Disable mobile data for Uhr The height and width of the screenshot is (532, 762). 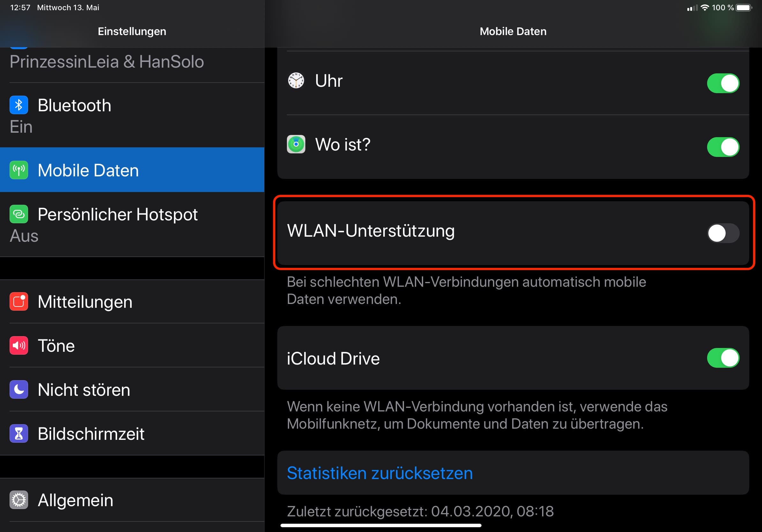pyautogui.click(x=723, y=83)
